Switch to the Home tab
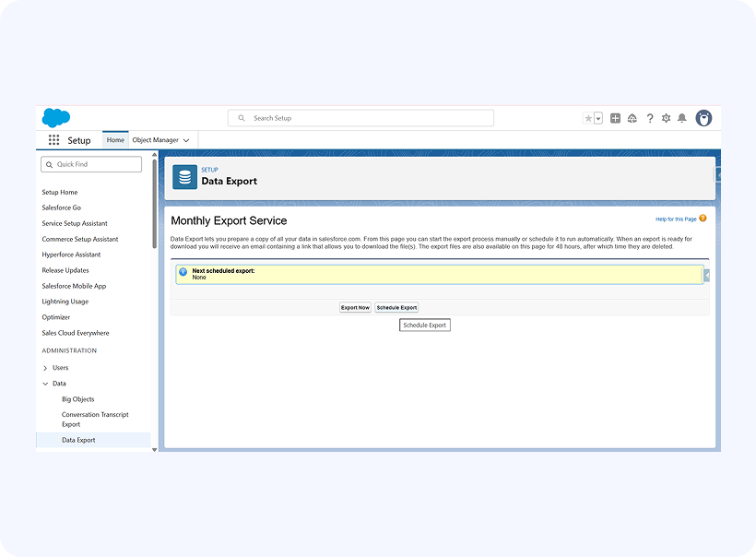 point(115,140)
